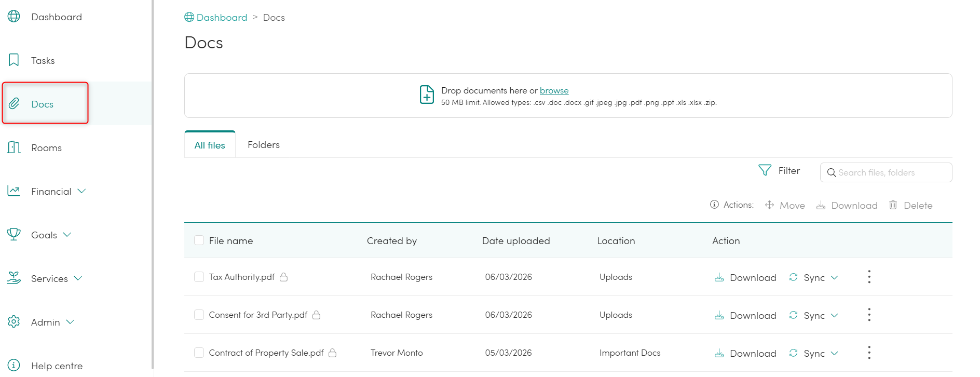980x377 pixels.
Task: Expand the Services section chevron
Action: pos(78,278)
